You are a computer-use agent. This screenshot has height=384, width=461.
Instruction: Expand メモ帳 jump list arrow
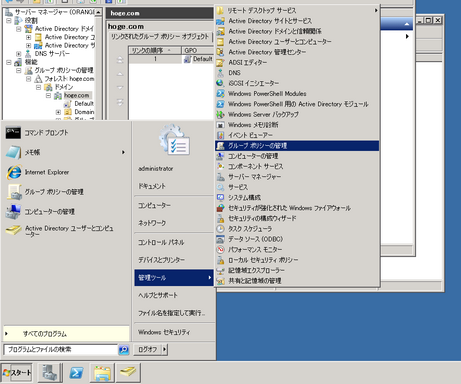[123, 152]
